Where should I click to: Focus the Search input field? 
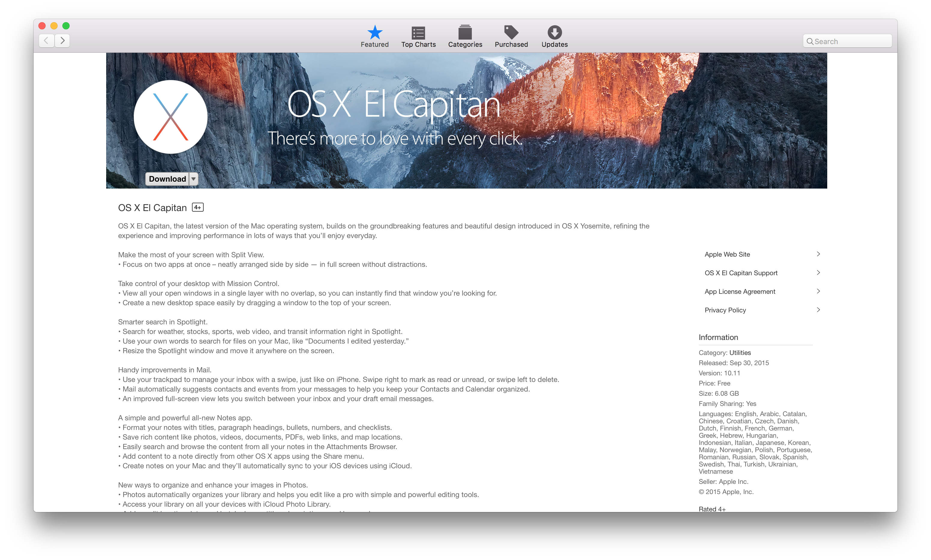coord(847,41)
